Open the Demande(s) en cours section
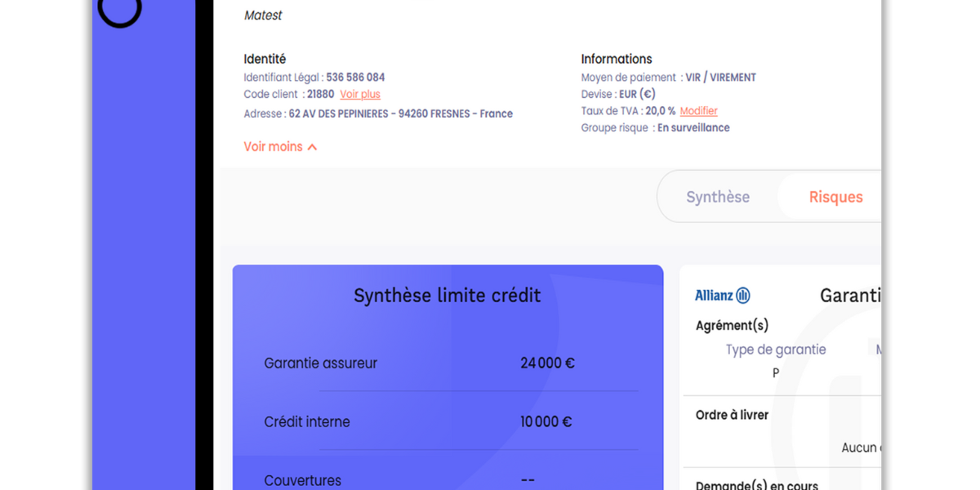The height and width of the screenshot is (490, 980). (756, 484)
